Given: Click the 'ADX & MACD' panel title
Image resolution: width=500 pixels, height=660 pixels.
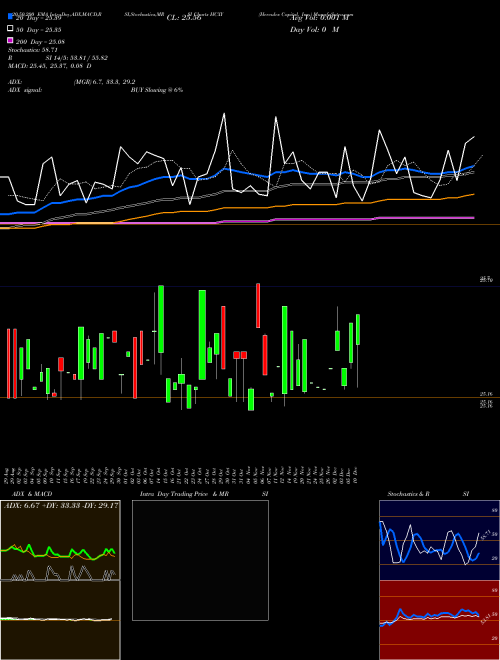Looking at the screenshot, I should [x=32, y=494].
